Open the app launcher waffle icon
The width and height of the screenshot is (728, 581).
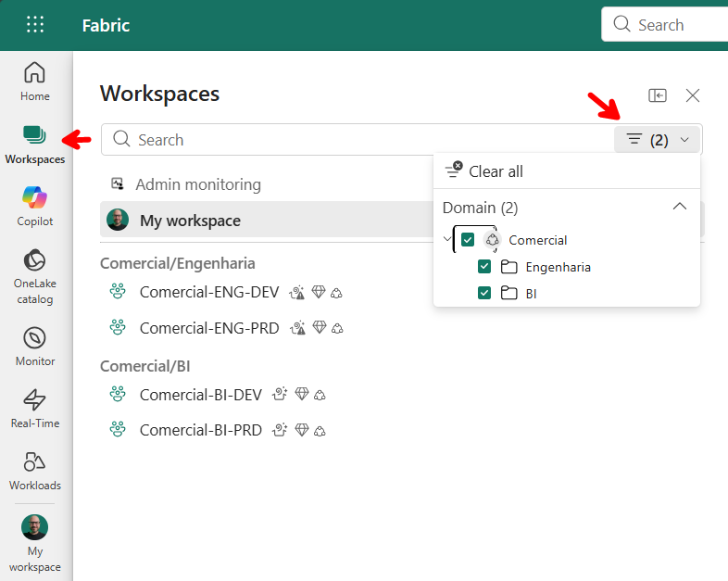click(35, 25)
